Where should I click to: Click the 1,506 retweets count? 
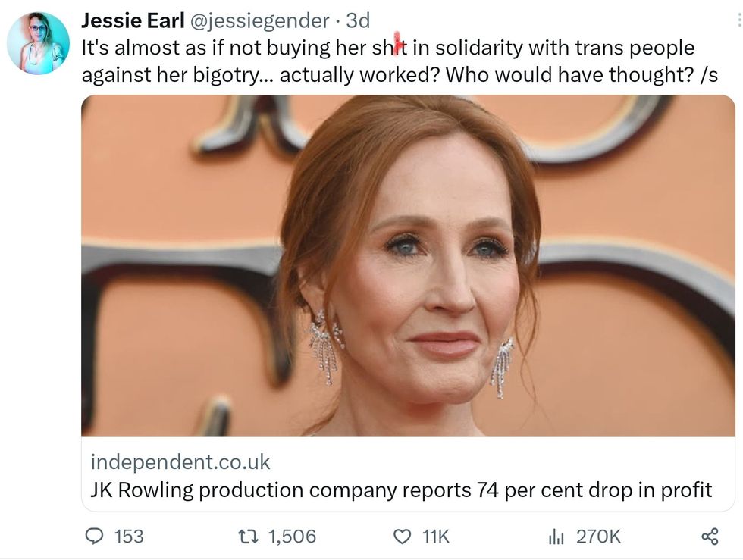pos(292,537)
